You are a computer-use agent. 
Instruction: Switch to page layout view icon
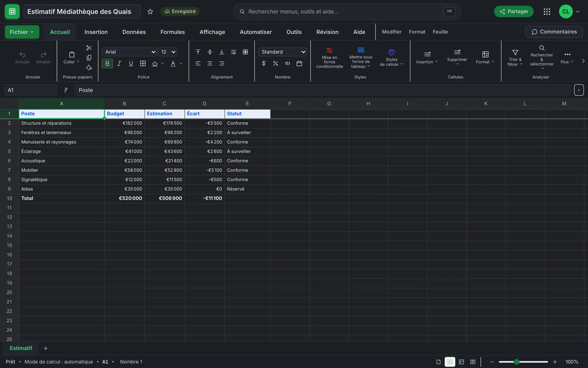click(461, 362)
